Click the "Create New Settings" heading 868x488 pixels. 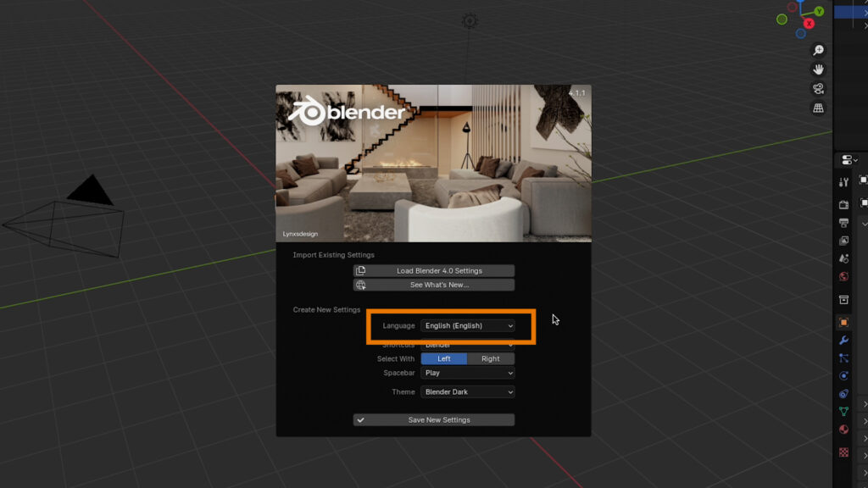click(326, 310)
